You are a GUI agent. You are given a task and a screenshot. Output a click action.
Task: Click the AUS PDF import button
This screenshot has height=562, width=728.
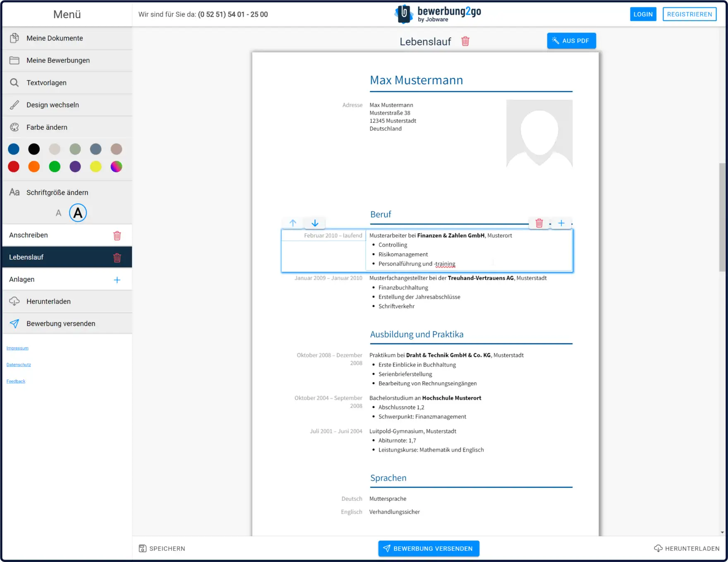[x=571, y=41]
